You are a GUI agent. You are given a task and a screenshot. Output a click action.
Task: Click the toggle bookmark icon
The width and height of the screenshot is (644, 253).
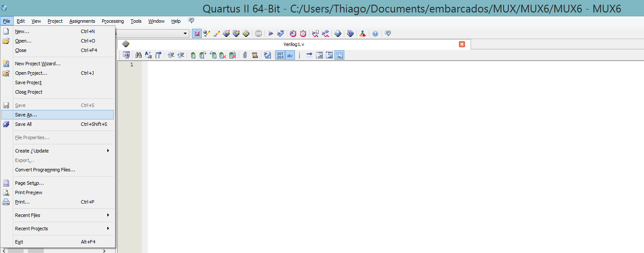193,55
